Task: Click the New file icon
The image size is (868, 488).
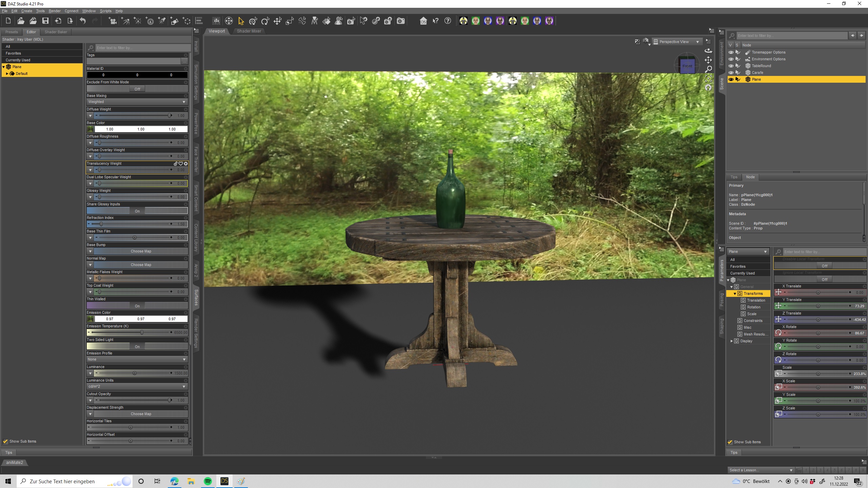Action: pyautogui.click(x=8, y=21)
